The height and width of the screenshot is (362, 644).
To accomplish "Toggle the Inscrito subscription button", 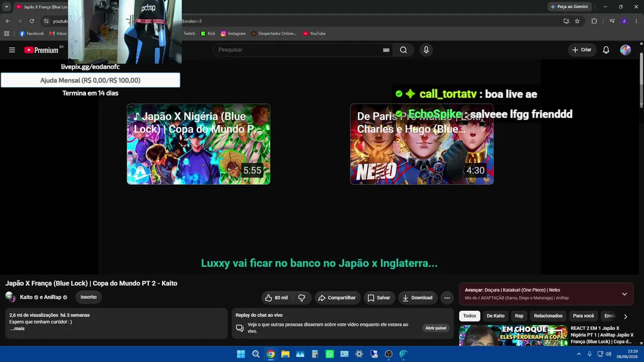I will point(89,297).
